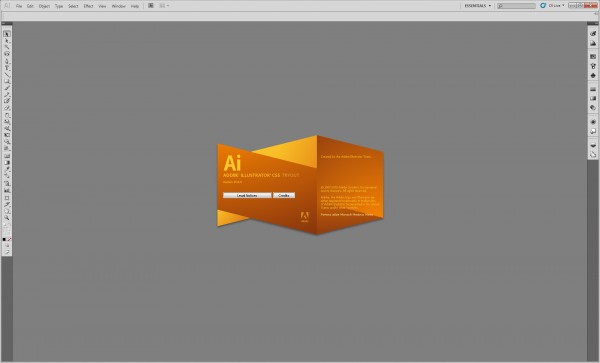This screenshot has width=600, height=363.
Task: Select the Zoom tool
Action: [x=7, y=218]
